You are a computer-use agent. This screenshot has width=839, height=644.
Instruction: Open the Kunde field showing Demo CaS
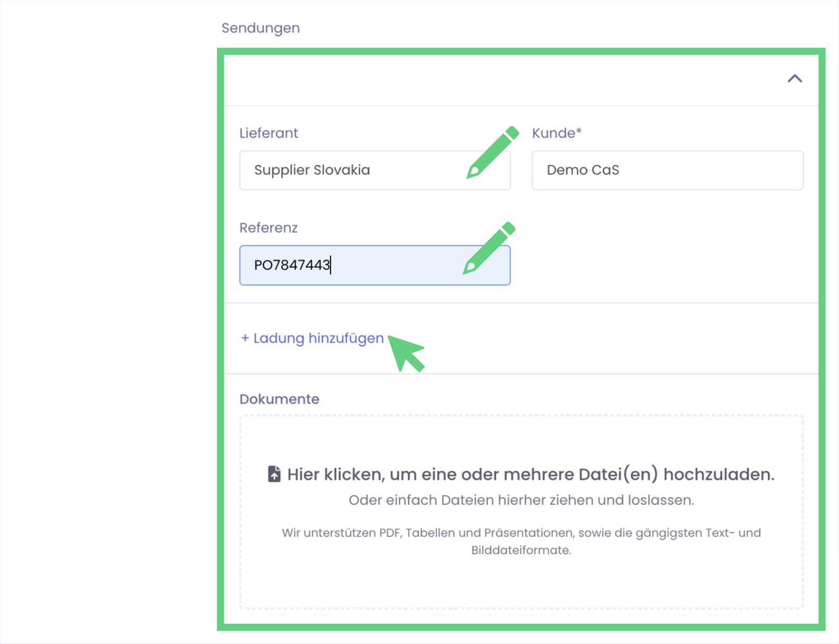tap(667, 171)
